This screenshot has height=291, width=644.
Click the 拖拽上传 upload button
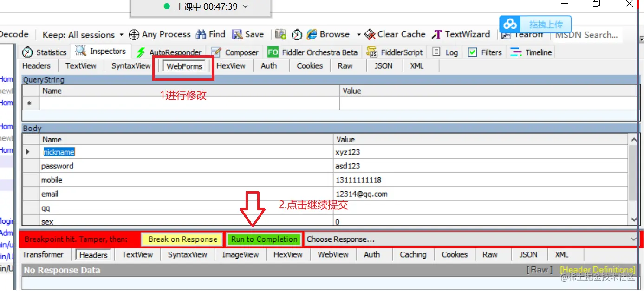[546, 25]
